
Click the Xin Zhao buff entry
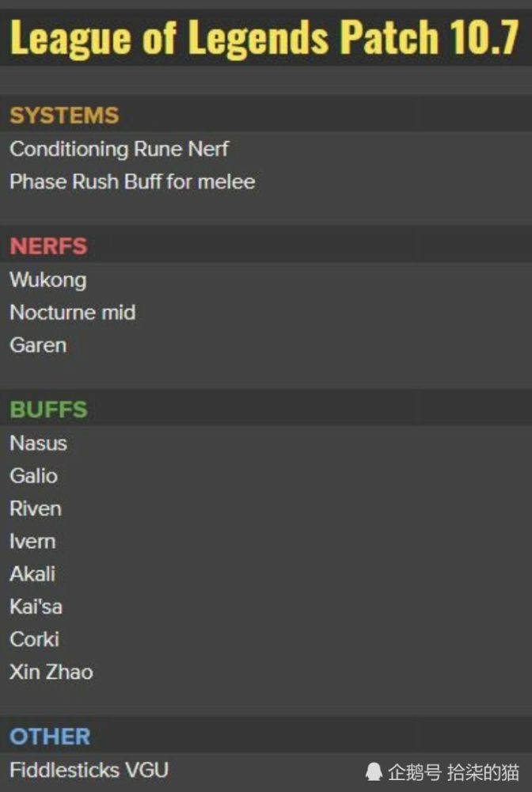pyautogui.click(x=51, y=672)
